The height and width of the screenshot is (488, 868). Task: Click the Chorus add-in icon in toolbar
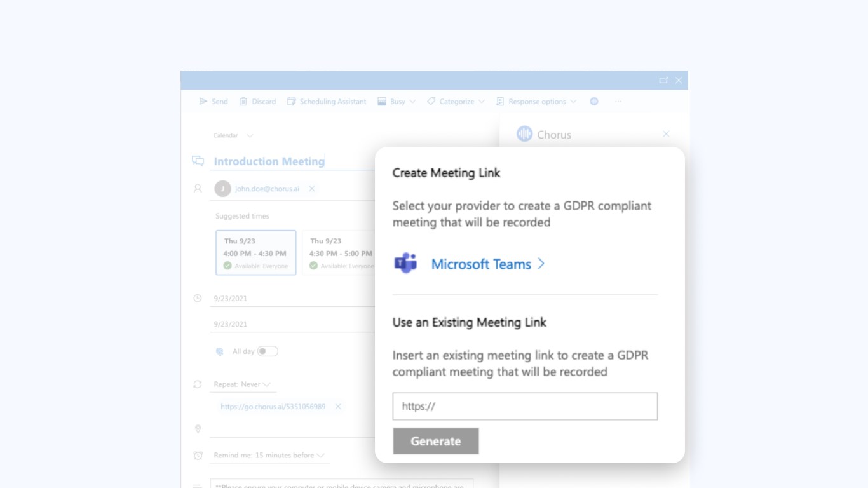594,102
